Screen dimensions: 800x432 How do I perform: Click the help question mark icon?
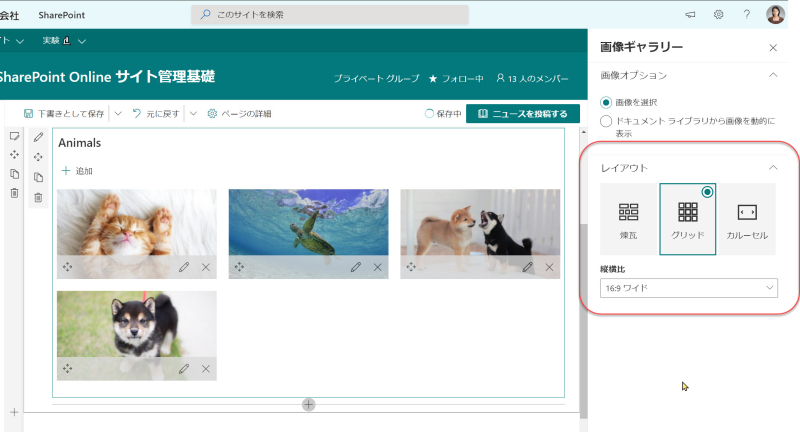(x=746, y=15)
